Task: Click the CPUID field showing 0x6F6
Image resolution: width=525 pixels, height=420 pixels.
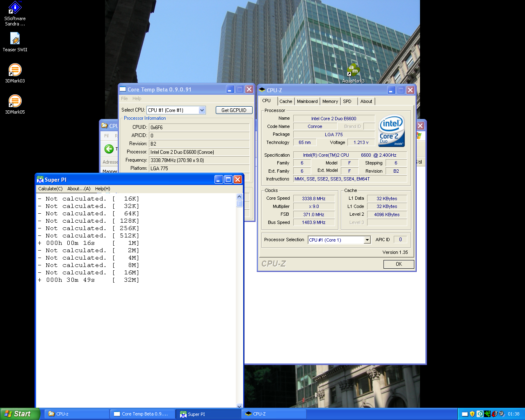Action: pyautogui.click(x=199, y=127)
